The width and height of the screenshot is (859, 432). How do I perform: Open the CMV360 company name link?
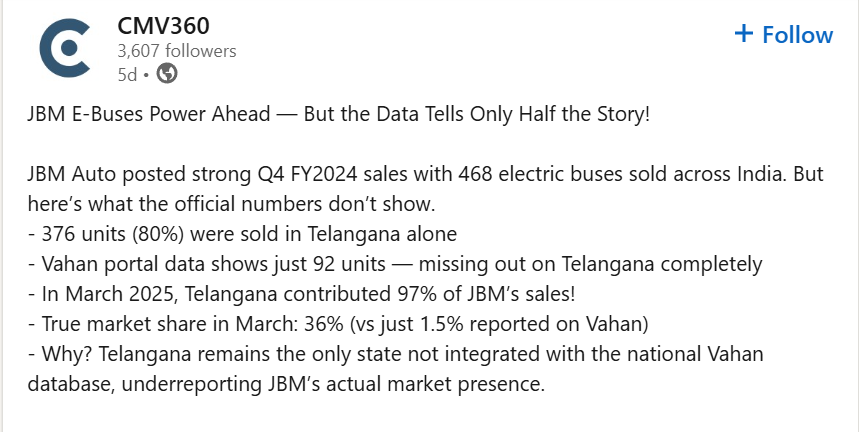coord(164,24)
